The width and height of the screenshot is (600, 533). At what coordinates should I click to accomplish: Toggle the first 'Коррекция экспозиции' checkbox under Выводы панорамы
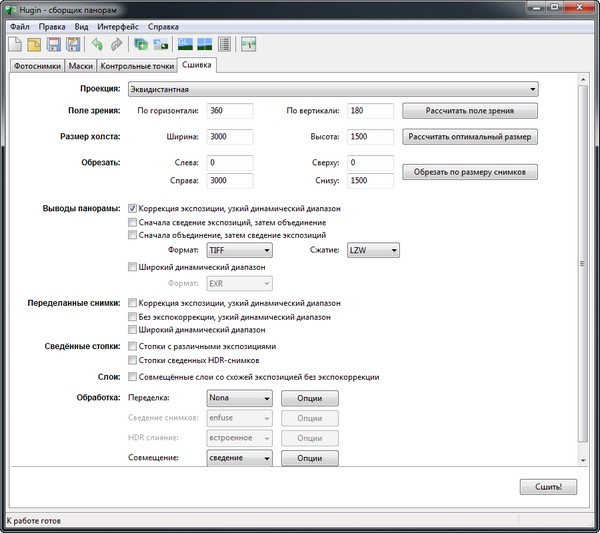coord(133,208)
